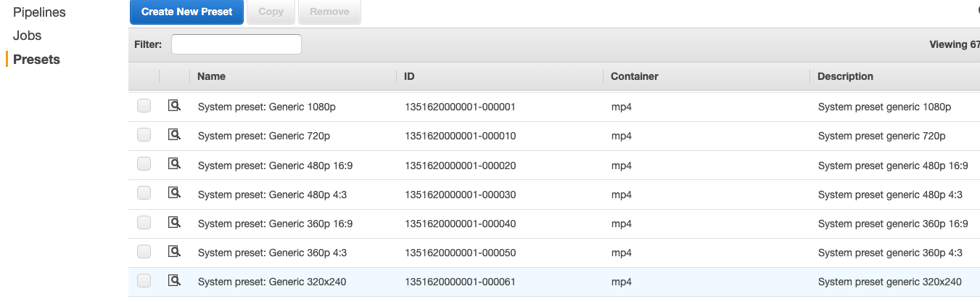Viewport: 980px width, 302px height.
Task: Click description 'System preset generic 480p 4:3'
Action: click(x=890, y=195)
